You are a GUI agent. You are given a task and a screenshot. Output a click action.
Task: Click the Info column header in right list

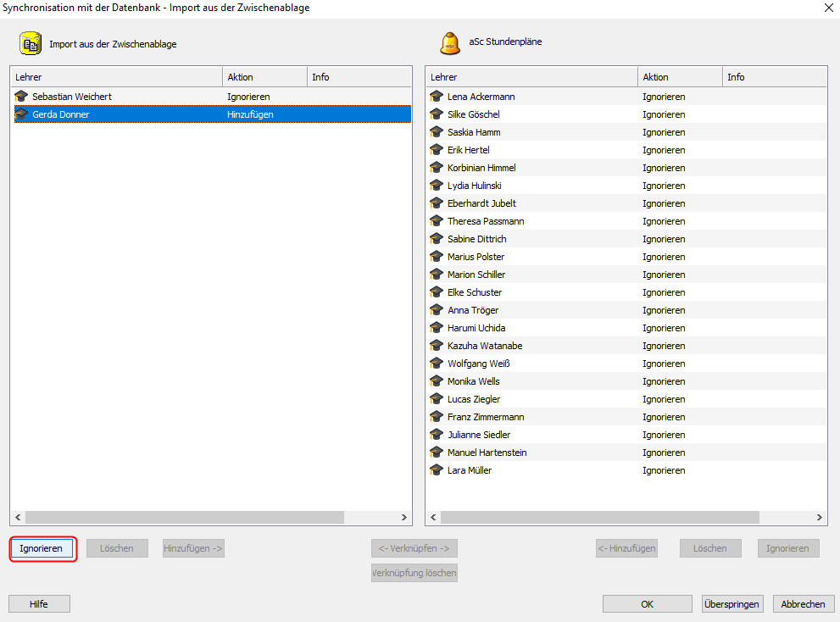[x=773, y=77]
